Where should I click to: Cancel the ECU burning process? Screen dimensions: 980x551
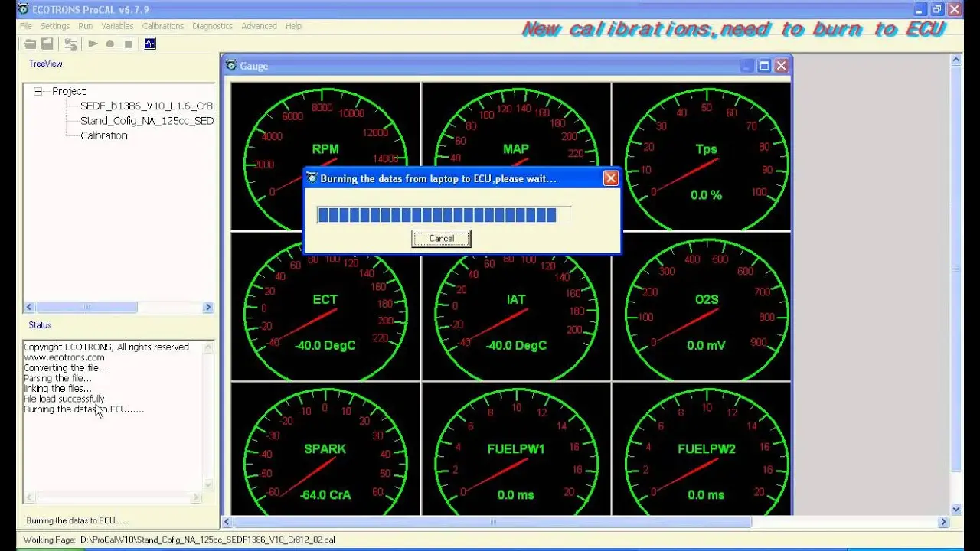pyautogui.click(x=441, y=239)
